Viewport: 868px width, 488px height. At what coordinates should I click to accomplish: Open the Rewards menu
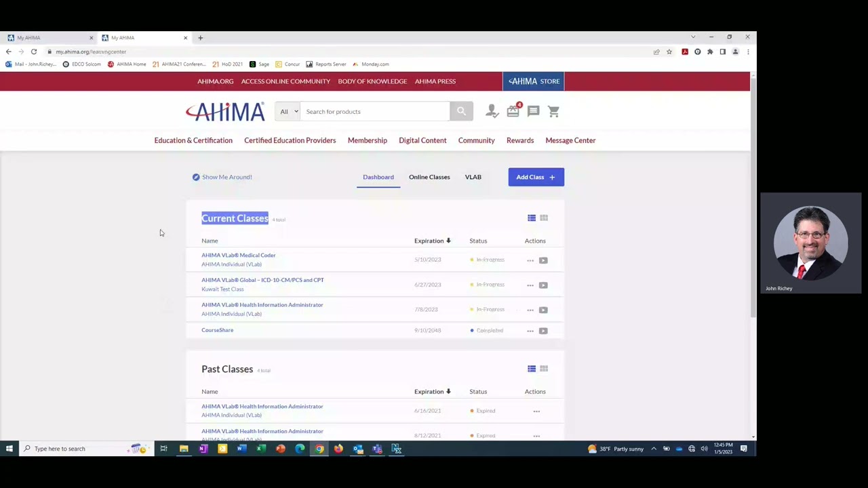point(520,140)
